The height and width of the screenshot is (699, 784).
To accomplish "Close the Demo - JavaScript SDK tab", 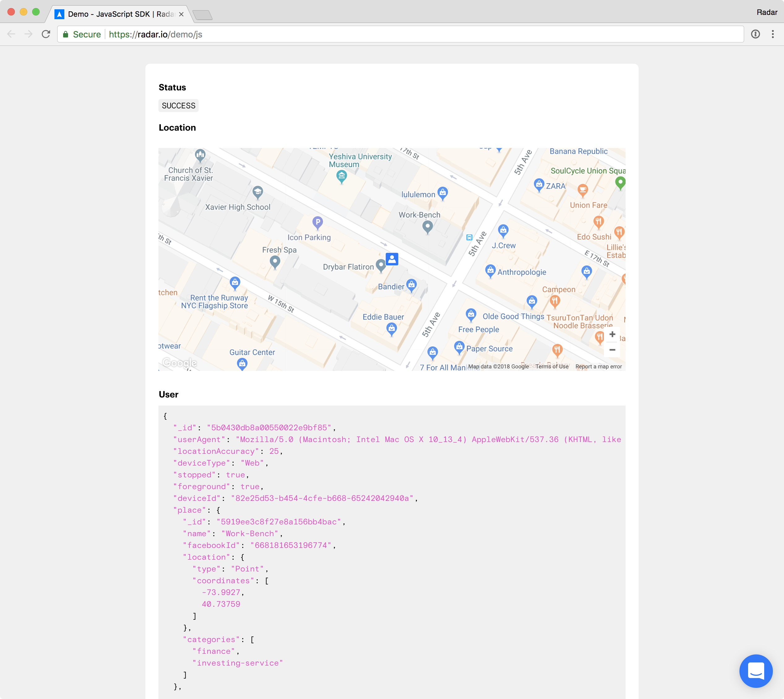I will coord(181,14).
